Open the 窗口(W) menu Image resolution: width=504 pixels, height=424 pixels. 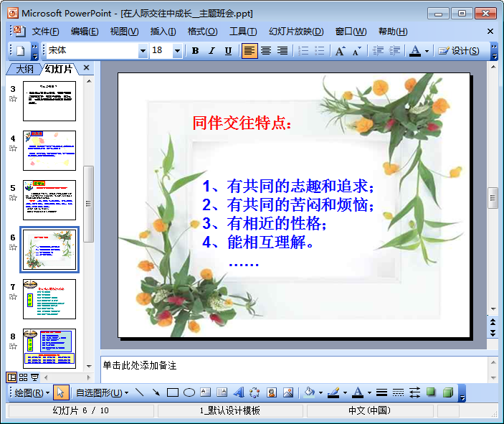[351, 32]
